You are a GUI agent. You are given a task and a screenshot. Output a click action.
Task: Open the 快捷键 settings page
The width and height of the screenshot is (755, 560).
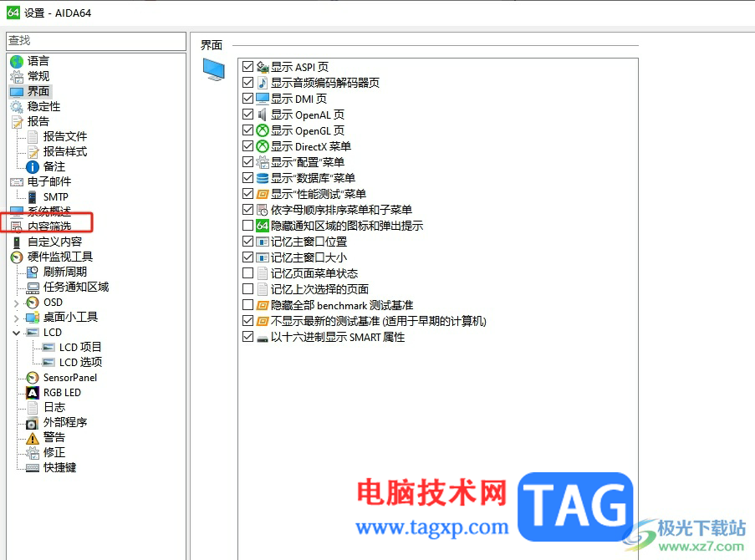(59, 467)
